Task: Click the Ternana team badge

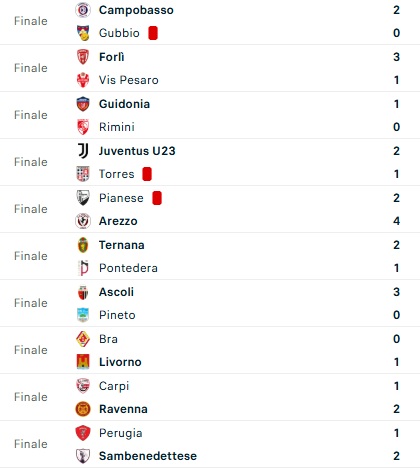Action: pos(83,245)
